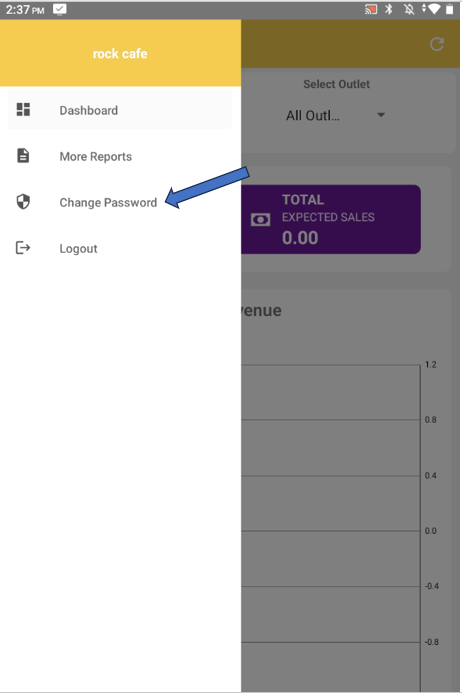
Task: Open Dashboard from the side menu
Action: tap(120, 110)
